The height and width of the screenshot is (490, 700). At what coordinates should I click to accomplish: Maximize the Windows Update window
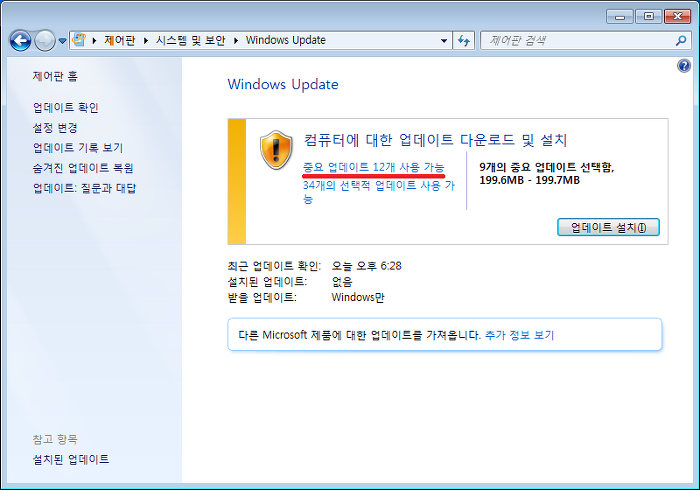(649, 17)
